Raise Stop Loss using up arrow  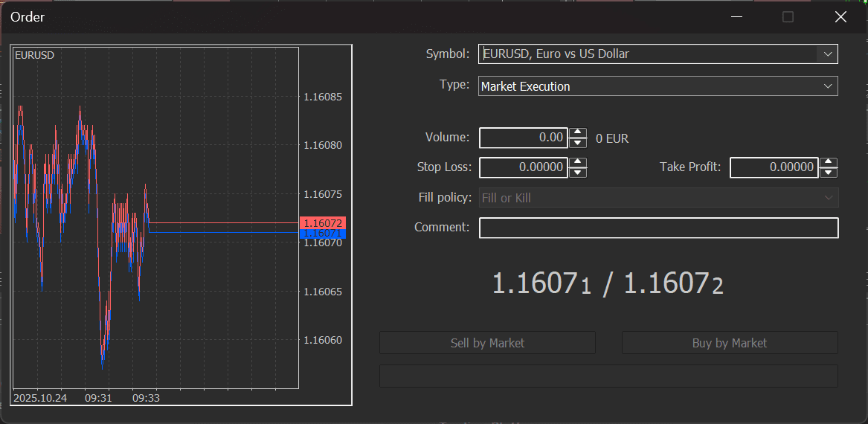click(578, 163)
